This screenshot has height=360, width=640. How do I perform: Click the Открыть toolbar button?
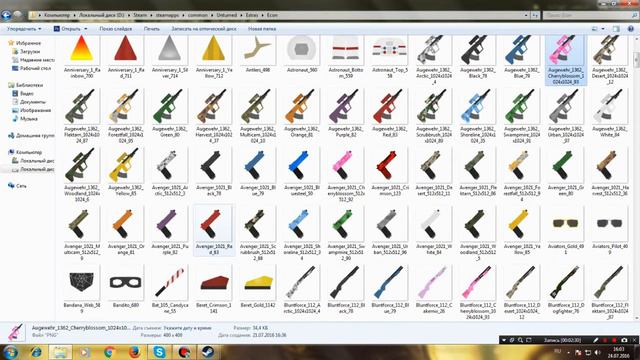pos(67,29)
